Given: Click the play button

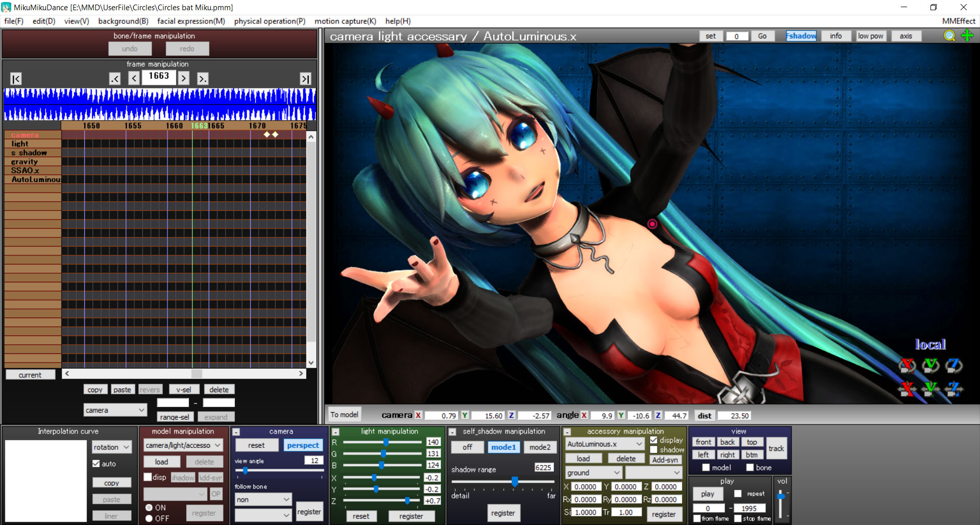Looking at the screenshot, I should pos(708,494).
